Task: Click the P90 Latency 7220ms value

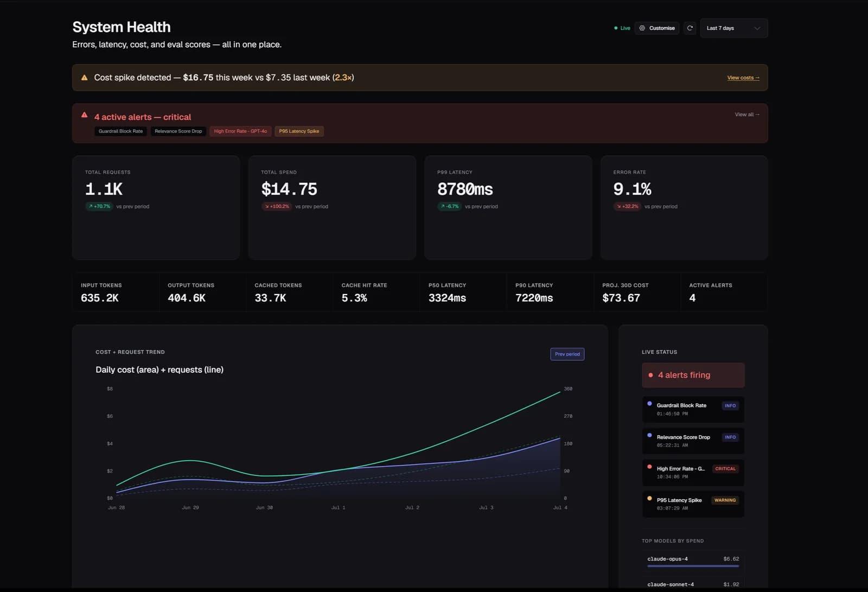Action: click(534, 298)
